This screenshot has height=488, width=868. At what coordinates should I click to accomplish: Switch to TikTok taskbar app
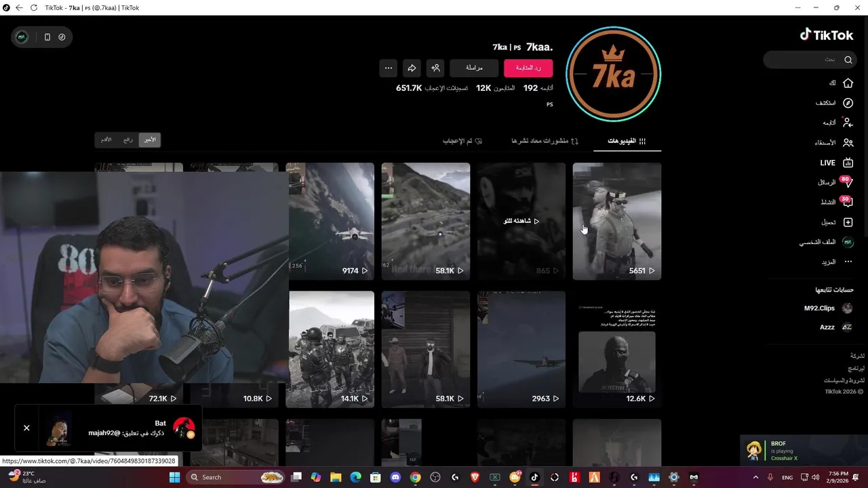click(x=534, y=477)
